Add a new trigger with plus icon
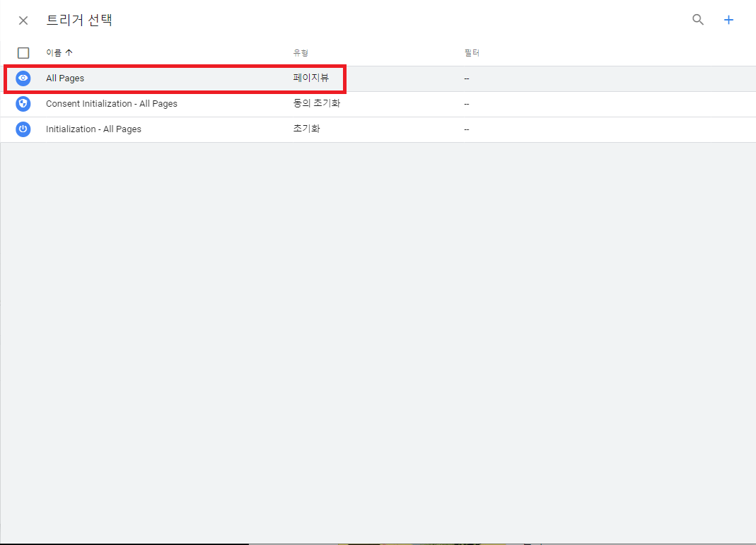This screenshot has height=545, width=756. click(728, 20)
